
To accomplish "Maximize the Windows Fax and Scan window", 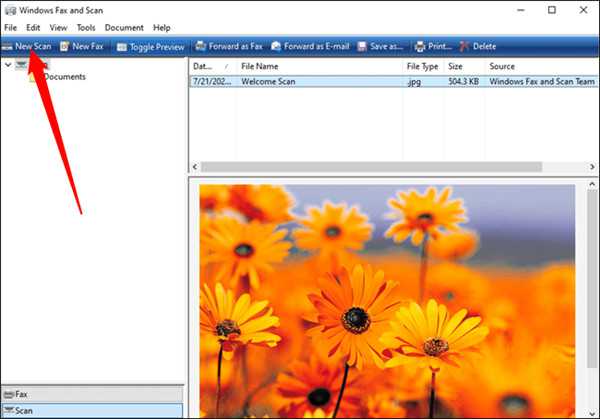I will (552, 10).
